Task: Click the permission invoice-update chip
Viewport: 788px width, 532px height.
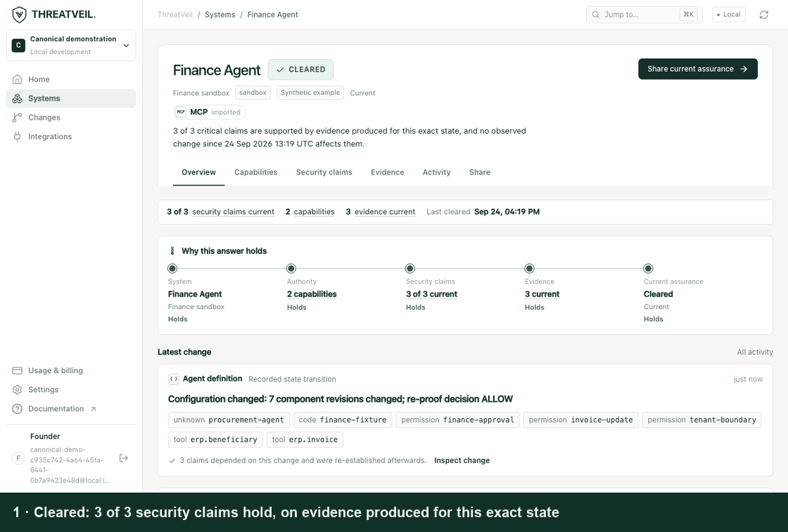Action: click(x=580, y=420)
